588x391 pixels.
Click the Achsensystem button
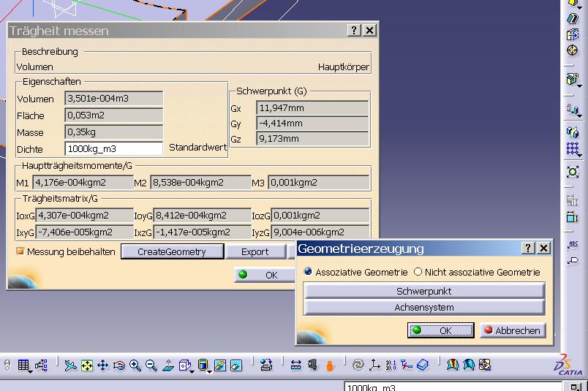pyautogui.click(x=423, y=308)
